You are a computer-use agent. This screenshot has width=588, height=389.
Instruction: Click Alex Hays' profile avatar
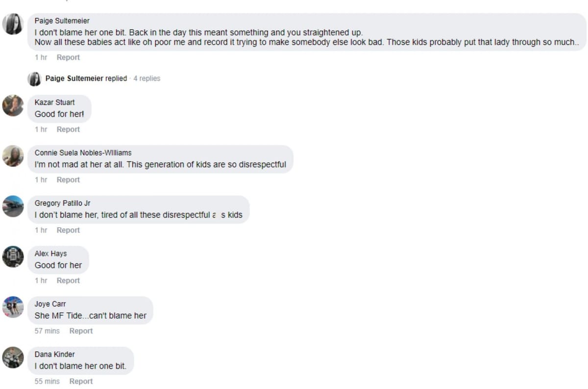[x=13, y=257]
